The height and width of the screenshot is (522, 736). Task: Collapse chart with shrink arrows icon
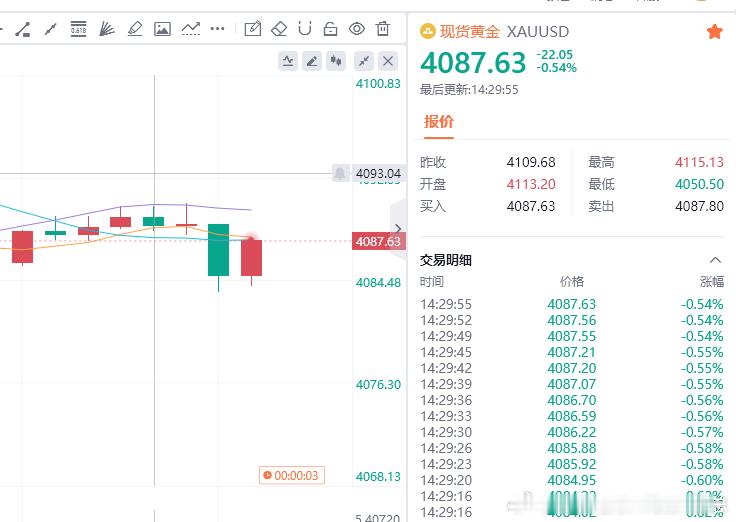[364, 61]
